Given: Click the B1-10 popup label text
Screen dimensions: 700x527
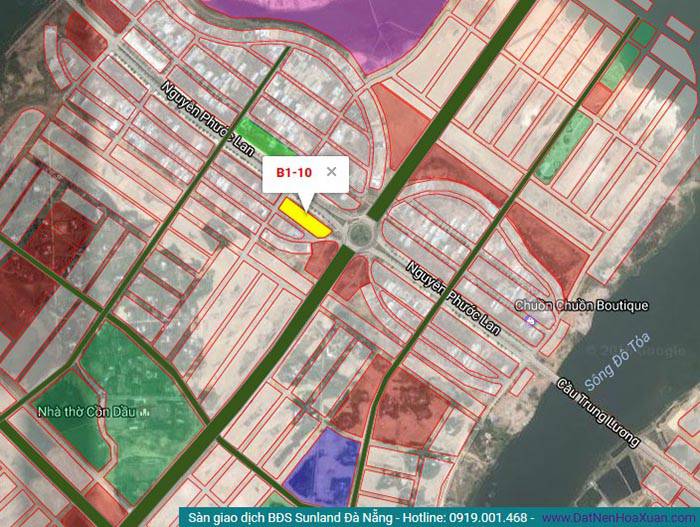Looking at the screenshot, I should click(293, 172).
